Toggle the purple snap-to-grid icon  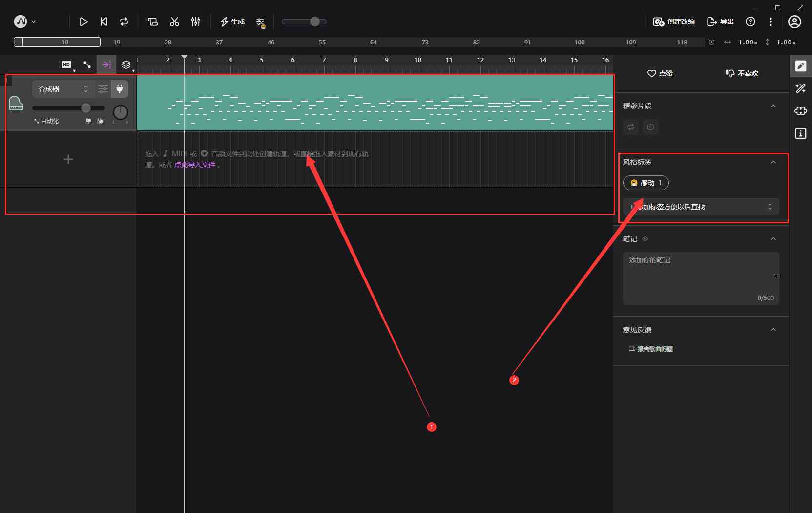(x=106, y=64)
